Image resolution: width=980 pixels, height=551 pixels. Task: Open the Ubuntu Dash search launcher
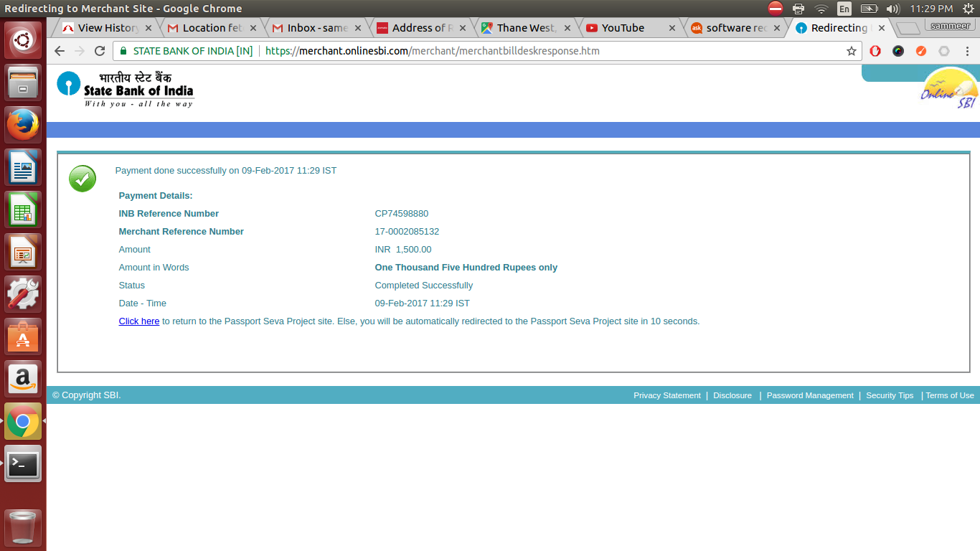coord(23,40)
